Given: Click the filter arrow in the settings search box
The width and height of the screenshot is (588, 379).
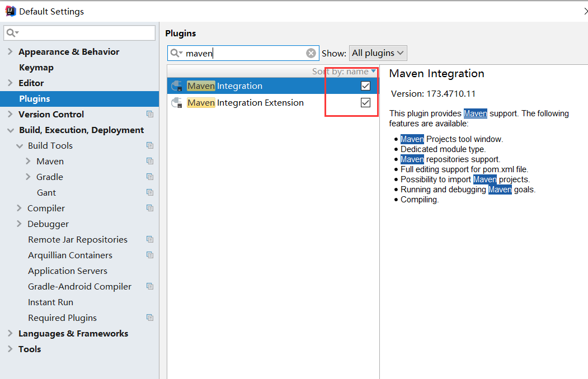Looking at the screenshot, I should (x=16, y=33).
